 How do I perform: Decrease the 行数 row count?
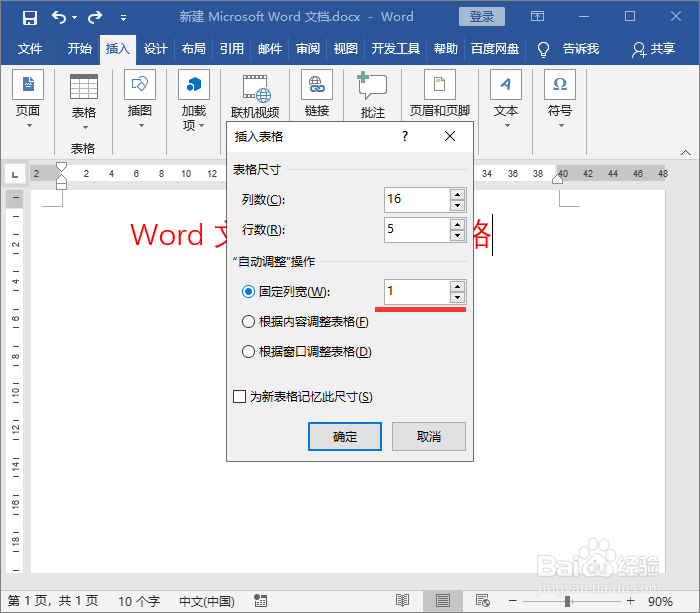[x=458, y=236]
